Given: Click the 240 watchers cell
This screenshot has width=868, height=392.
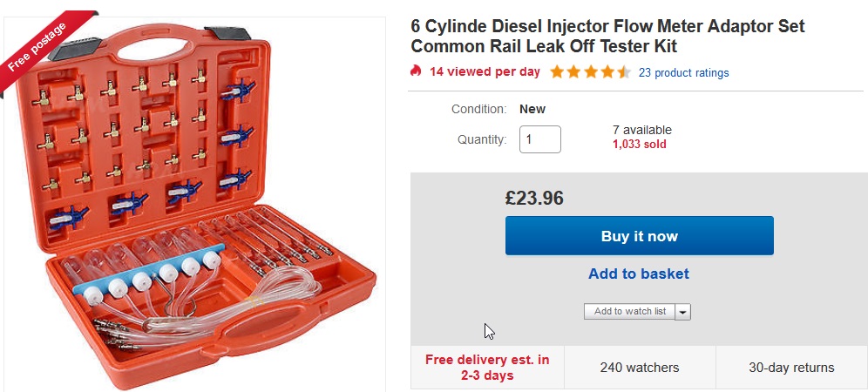Looking at the screenshot, I should click(x=640, y=368).
